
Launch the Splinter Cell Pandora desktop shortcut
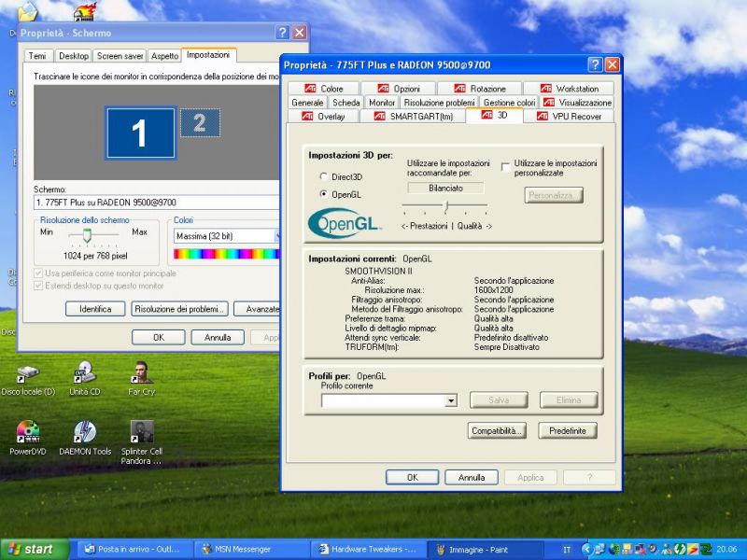pos(142,442)
